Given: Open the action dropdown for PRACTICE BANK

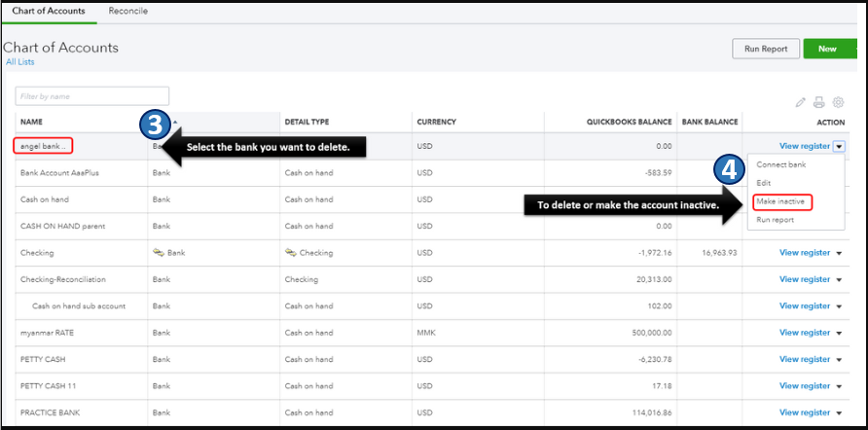Looking at the screenshot, I should pyautogui.click(x=839, y=412).
